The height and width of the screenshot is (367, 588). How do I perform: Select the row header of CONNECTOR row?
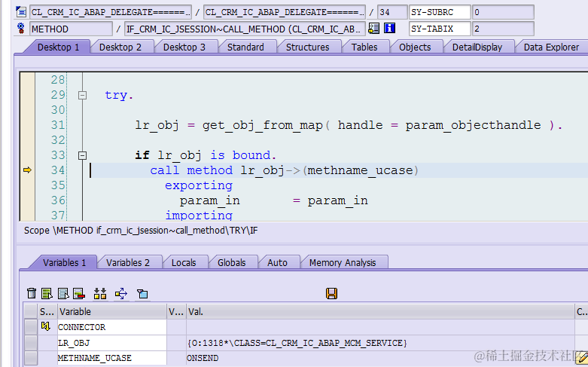31,327
